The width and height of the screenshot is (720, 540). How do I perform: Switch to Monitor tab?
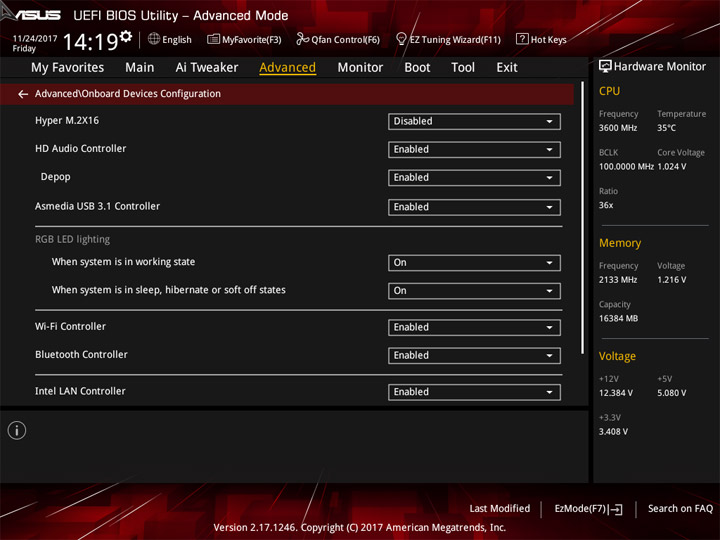coord(360,68)
